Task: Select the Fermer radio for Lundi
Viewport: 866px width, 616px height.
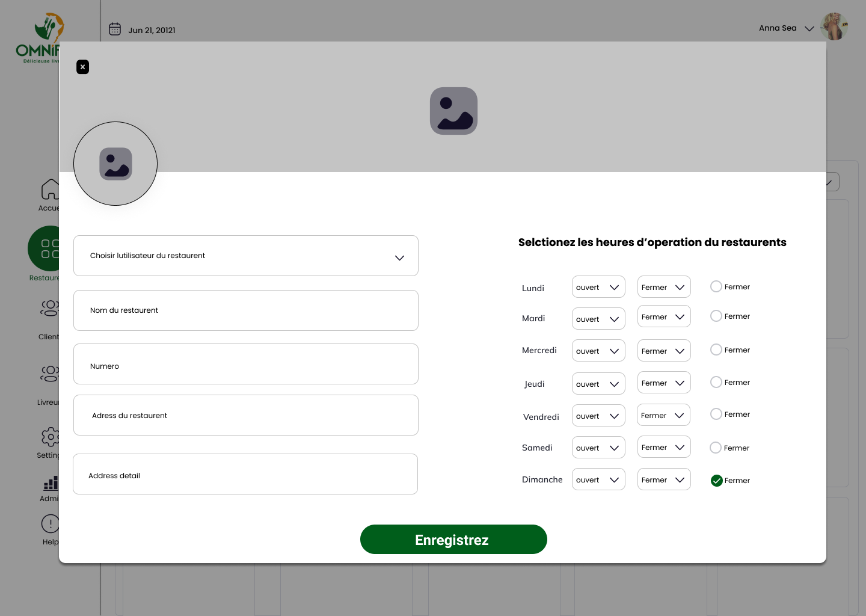Action: 716,286
